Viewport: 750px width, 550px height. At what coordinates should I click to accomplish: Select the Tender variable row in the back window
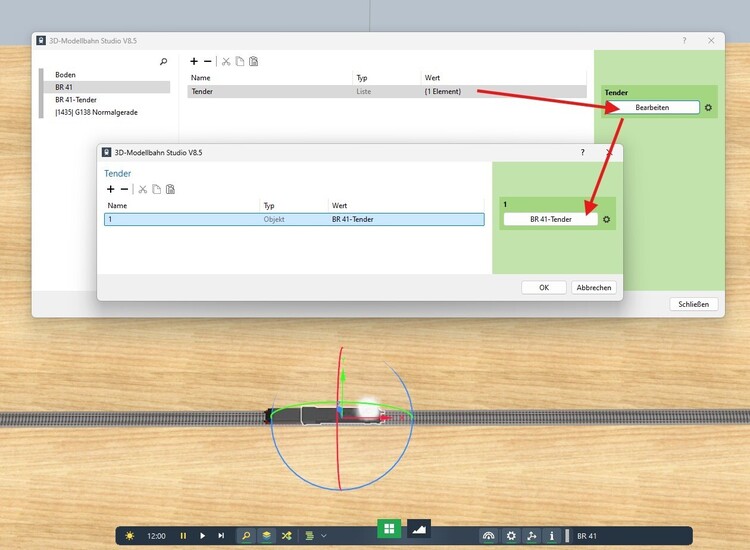[387, 91]
